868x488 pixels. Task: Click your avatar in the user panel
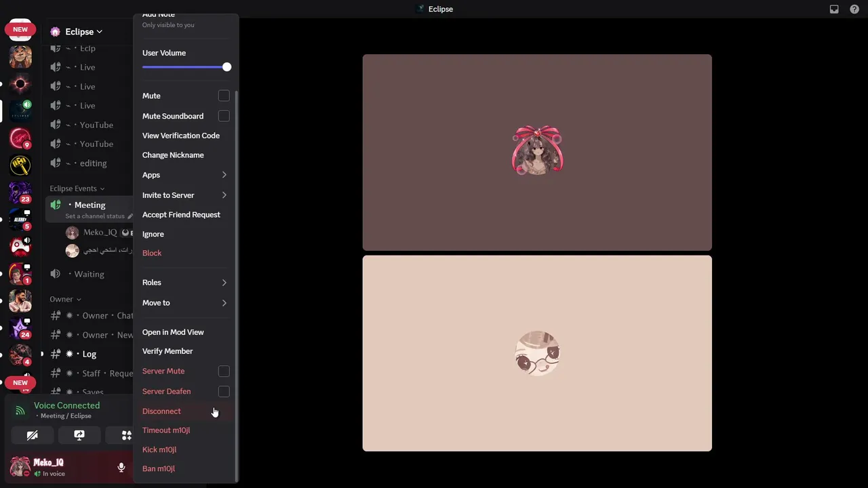(20, 467)
